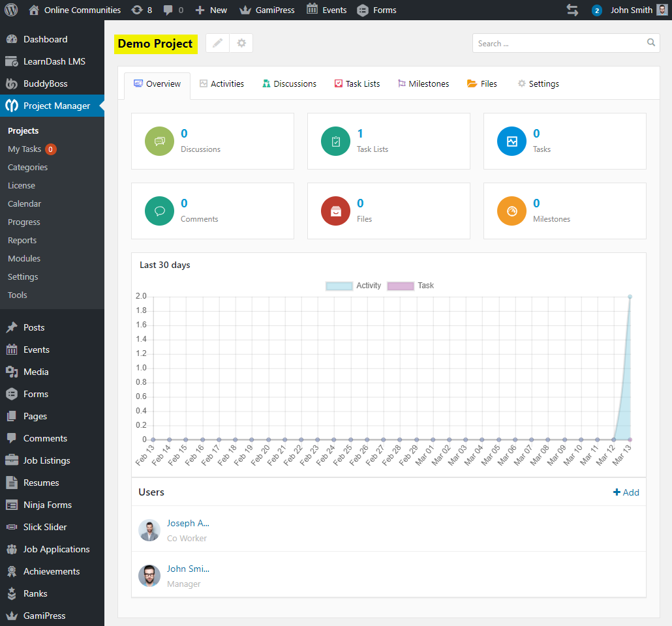Click the search magnifier icon
Screen dimensions: 672x626
pos(650,42)
